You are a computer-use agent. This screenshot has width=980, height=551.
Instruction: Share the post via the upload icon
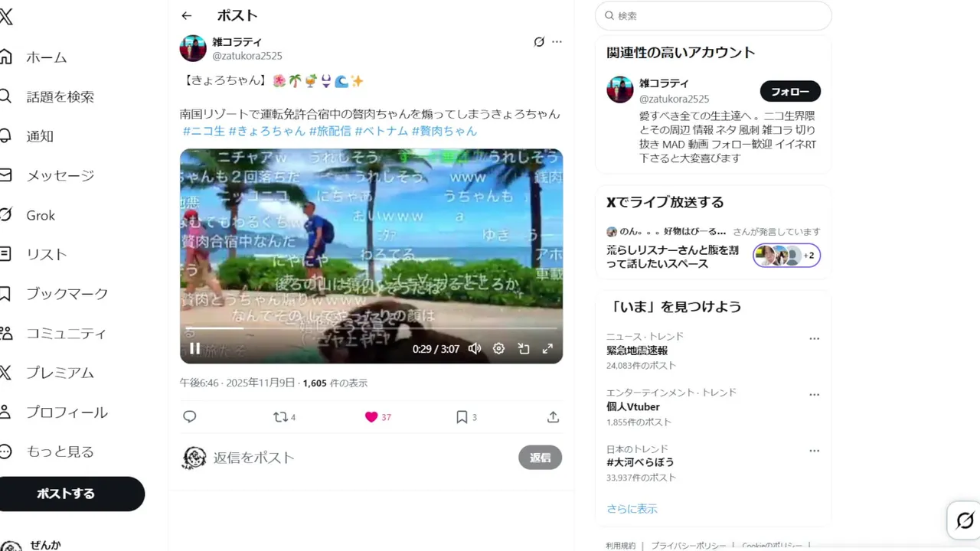[x=553, y=417]
